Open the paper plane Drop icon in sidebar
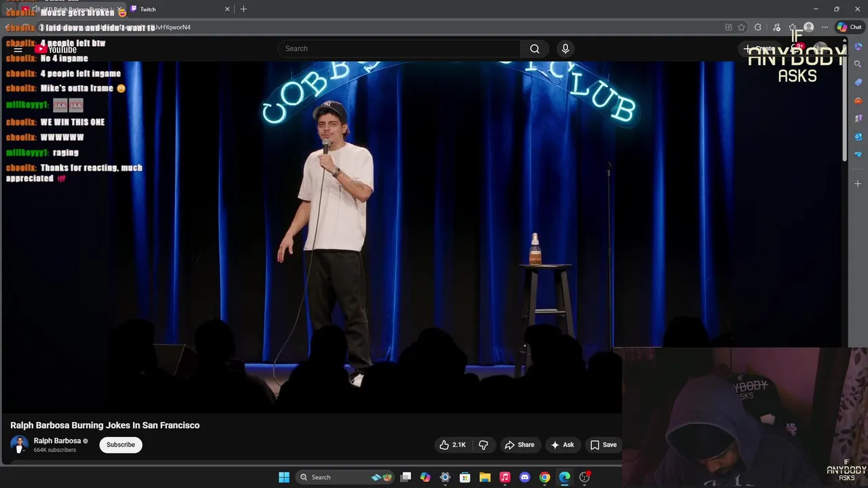The width and height of the screenshot is (868, 488). (x=858, y=155)
